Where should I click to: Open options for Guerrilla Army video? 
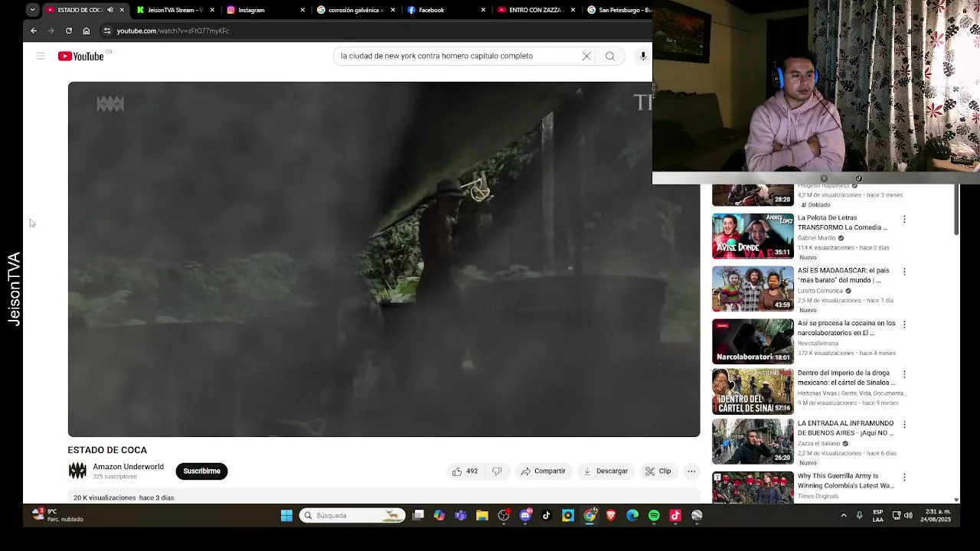click(x=904, y=477)
